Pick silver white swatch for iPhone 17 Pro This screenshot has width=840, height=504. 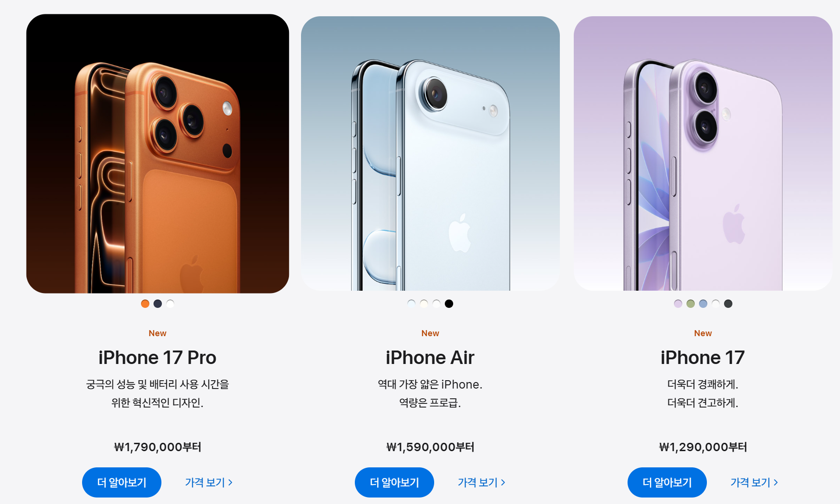(x=170, y=304)
